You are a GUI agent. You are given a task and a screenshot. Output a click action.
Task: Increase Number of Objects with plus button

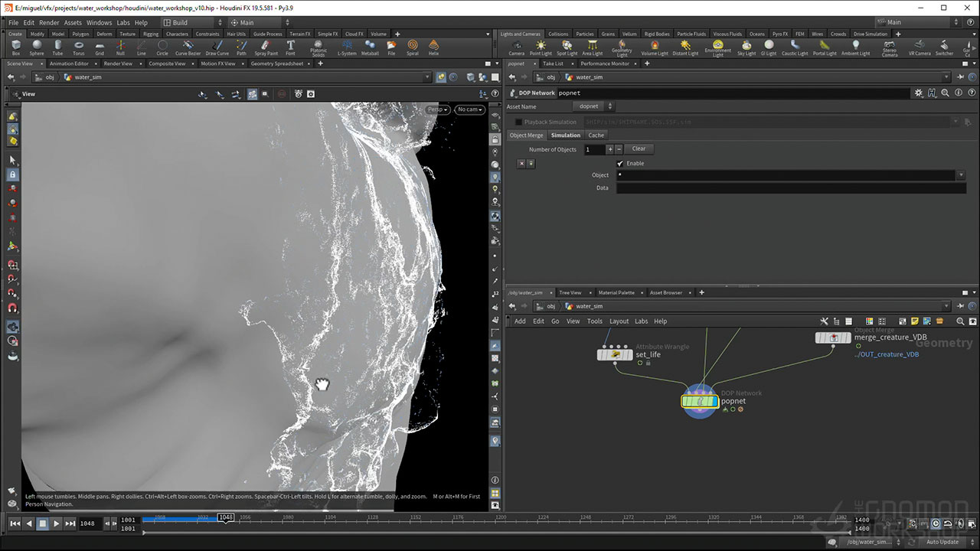[609, 149]
